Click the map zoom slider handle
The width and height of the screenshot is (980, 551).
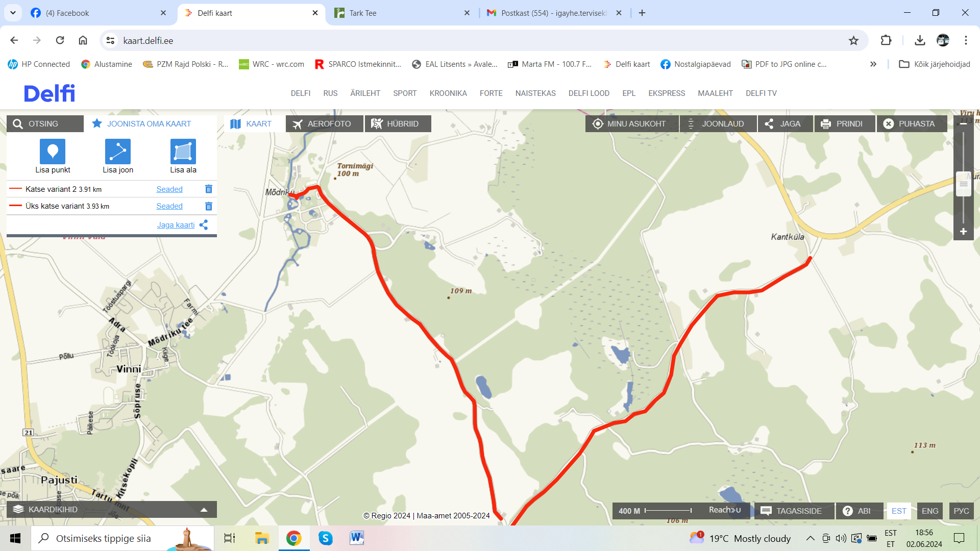point(964,184)
